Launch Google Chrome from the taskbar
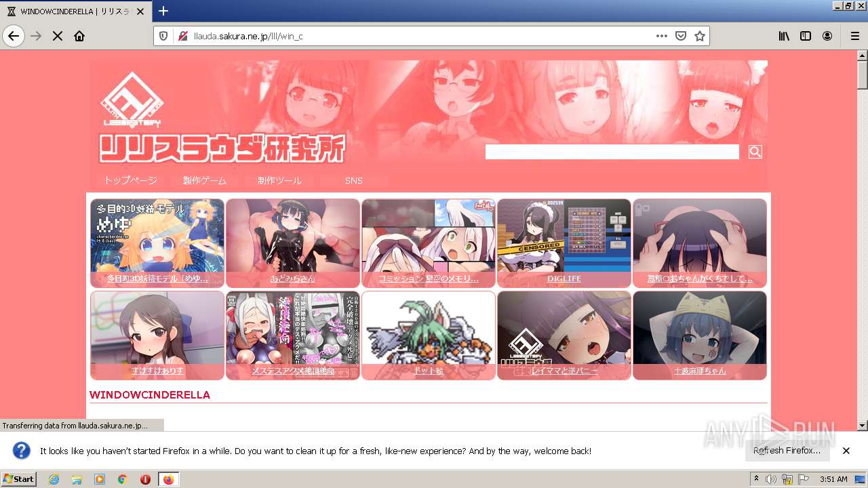 click(122, 479)
